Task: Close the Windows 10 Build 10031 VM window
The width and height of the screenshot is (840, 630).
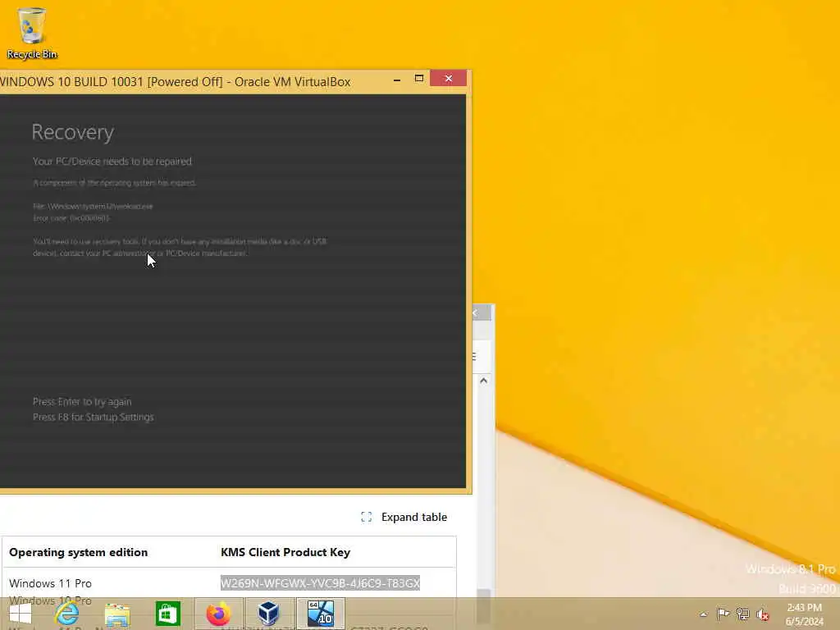Action: point(449,78)
